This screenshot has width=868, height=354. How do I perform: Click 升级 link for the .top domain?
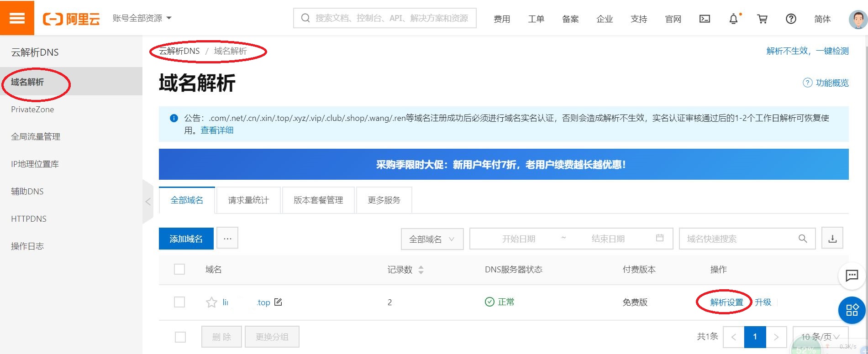763,302
